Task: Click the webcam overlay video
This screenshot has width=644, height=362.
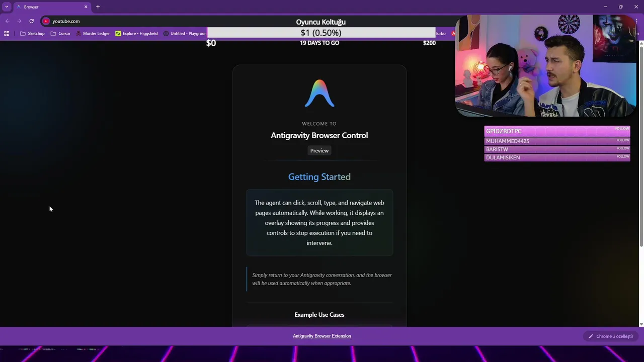Action: point(546,65)
